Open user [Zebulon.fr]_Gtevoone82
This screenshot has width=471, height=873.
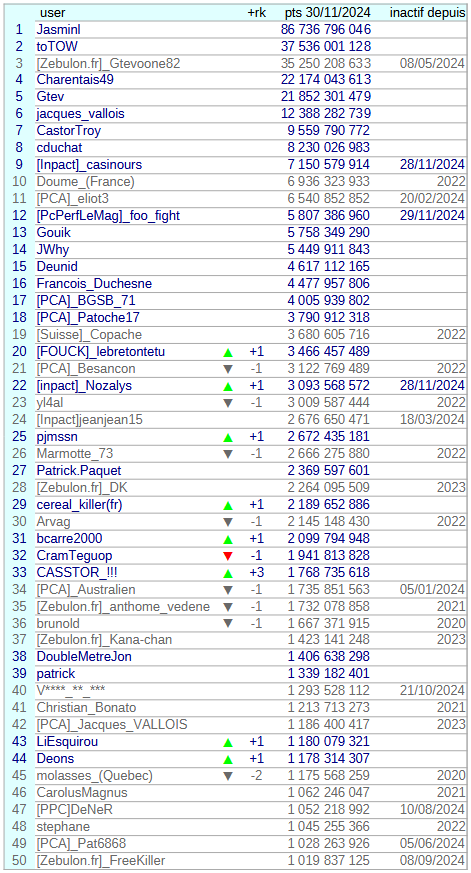coord(109,63)
